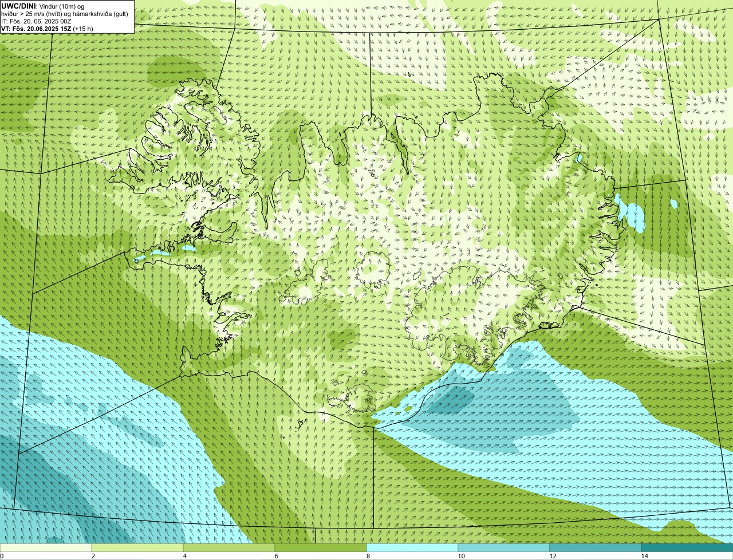Click the "2" label on the color scale
The image size is (733, 560).
click(93, 556)
